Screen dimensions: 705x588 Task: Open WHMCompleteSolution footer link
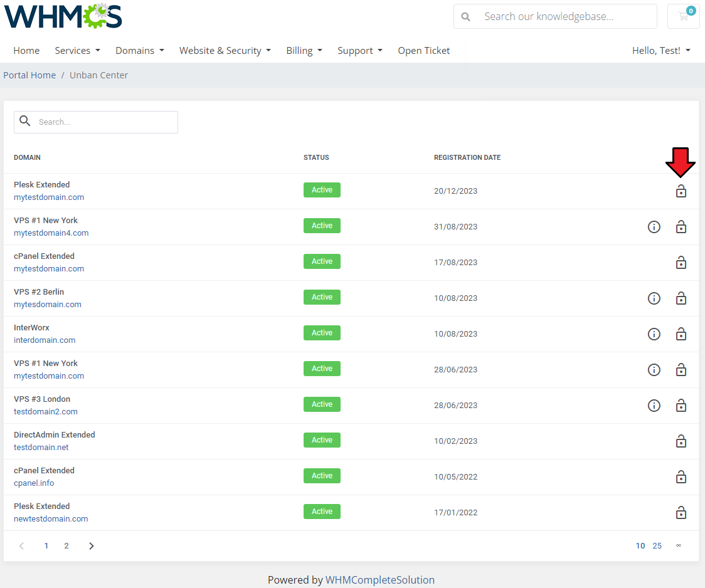[380, 580]
